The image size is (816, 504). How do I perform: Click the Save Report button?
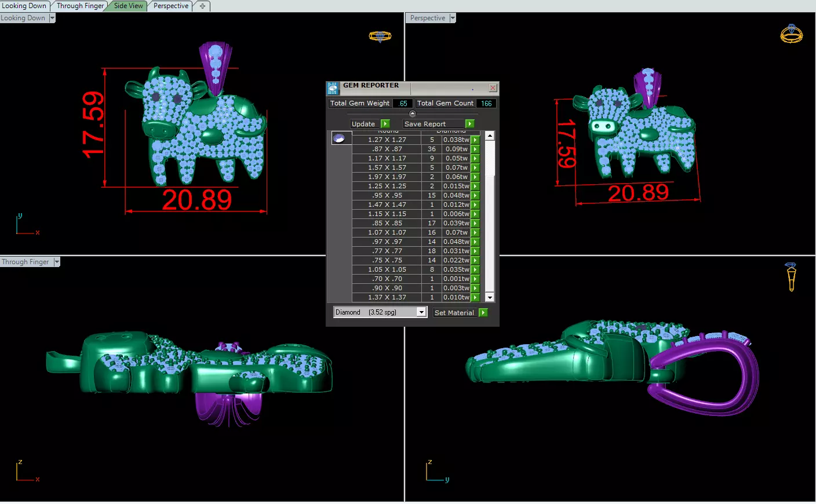coord(434,124)
